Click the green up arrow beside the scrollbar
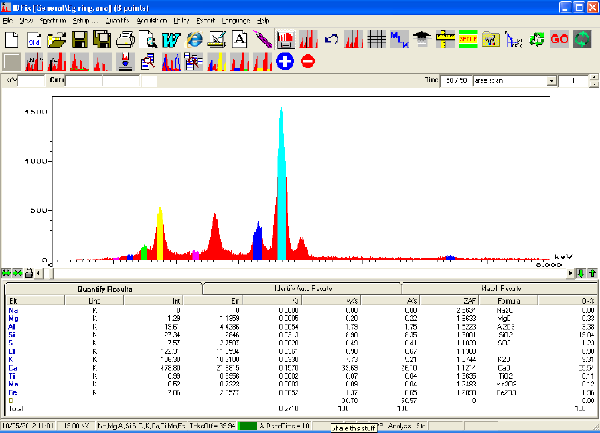The image size is (600, 433). click(592, 273)
